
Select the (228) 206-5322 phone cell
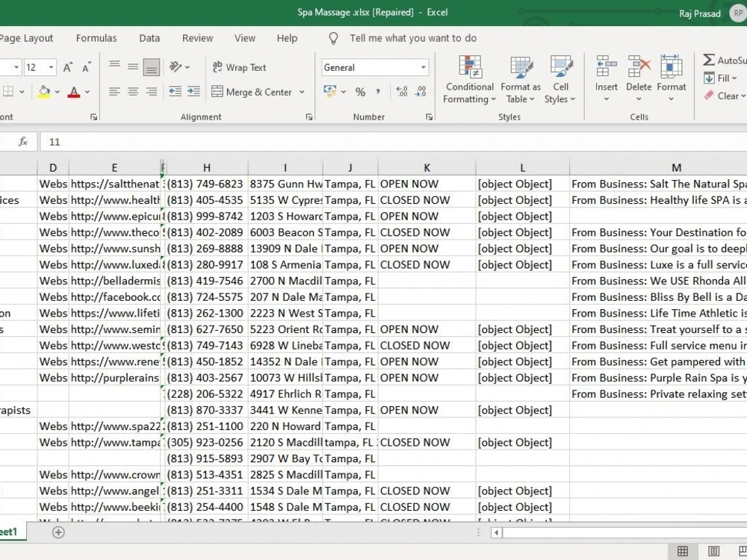pos(206,393)
